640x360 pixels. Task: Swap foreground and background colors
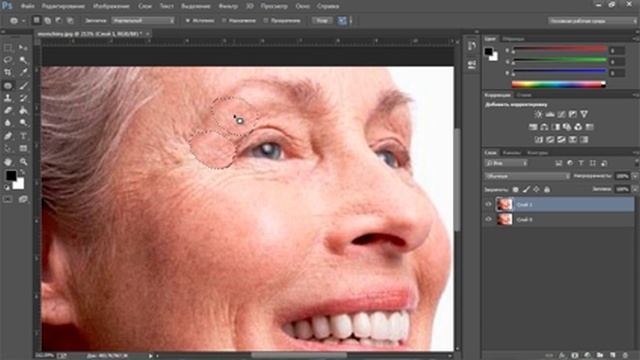[22, 172]
